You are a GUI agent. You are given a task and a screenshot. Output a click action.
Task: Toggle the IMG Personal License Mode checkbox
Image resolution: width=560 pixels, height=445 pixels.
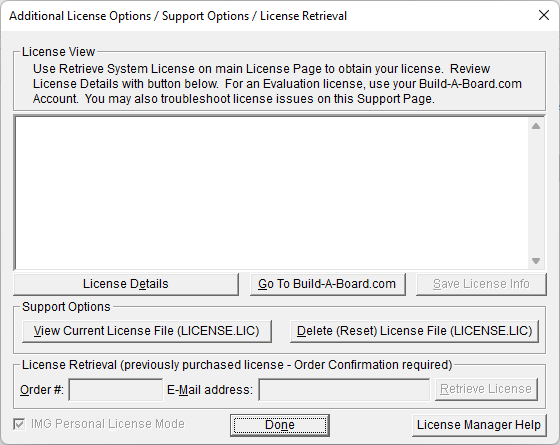[19, 424]
